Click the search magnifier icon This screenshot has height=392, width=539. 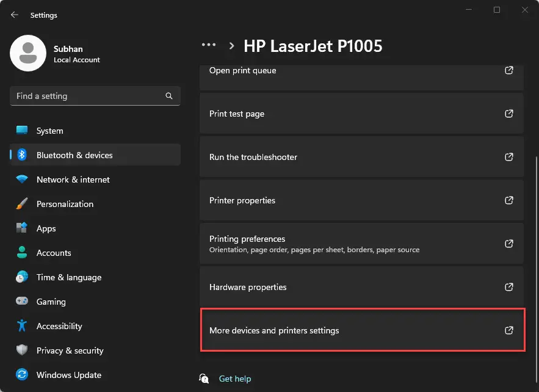click(x=169, y=96)
